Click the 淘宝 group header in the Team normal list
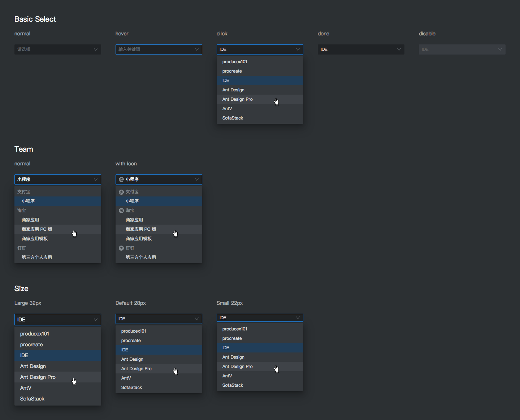The height and width of the screenshot is (420, 520). (x=22, y=211)
